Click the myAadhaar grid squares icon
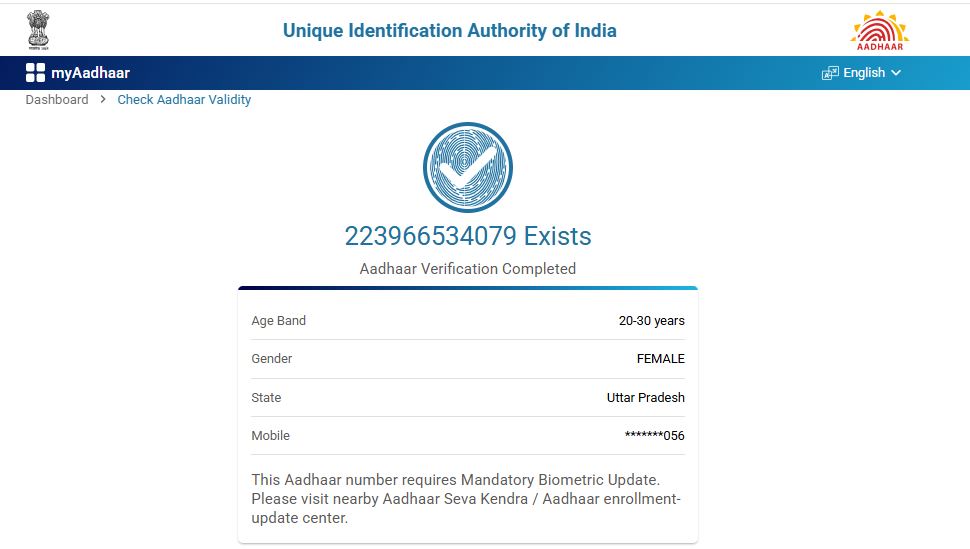This screenshot has width=970, height=549. click(x=36, y=72)
